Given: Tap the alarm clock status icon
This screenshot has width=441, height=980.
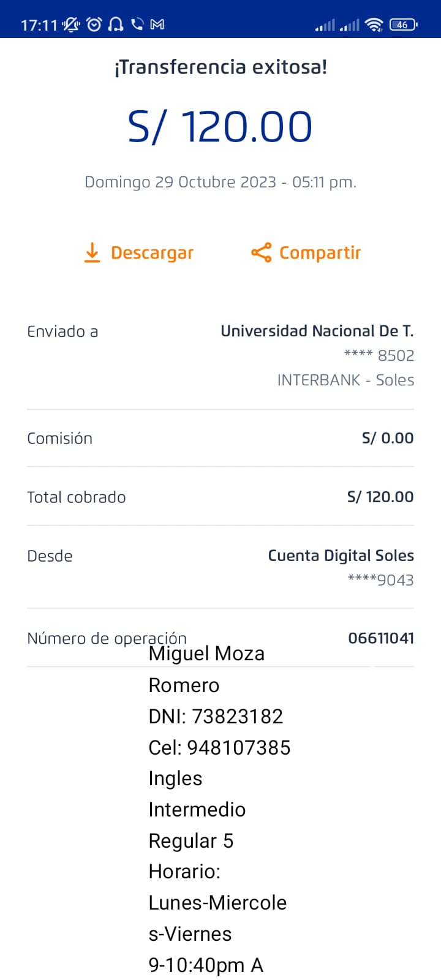Looking at the screenshot, I should tap(94, 24).
